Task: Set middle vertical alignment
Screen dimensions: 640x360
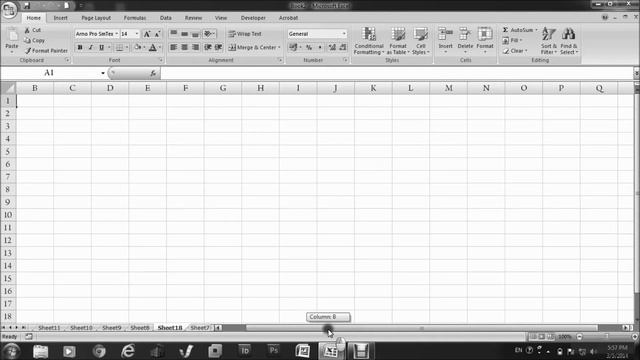Action: 184,33
